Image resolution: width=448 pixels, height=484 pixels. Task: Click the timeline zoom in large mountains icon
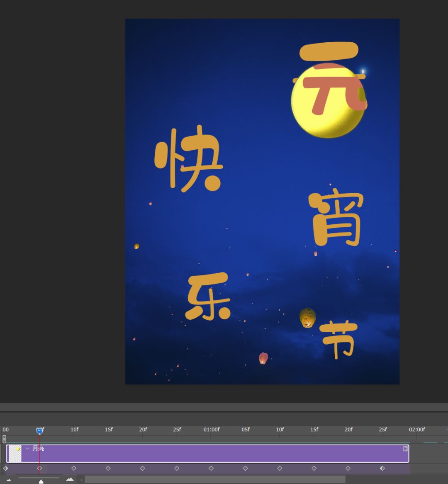coord(70,479)
